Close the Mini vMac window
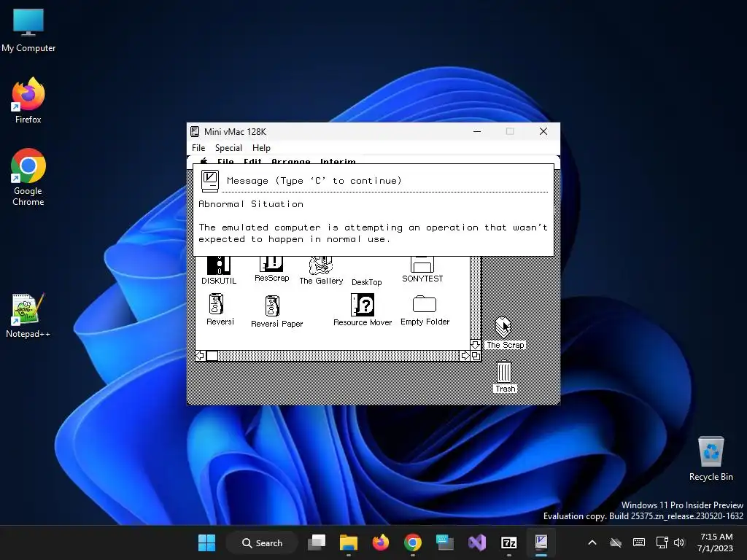 tap(543, 131)
